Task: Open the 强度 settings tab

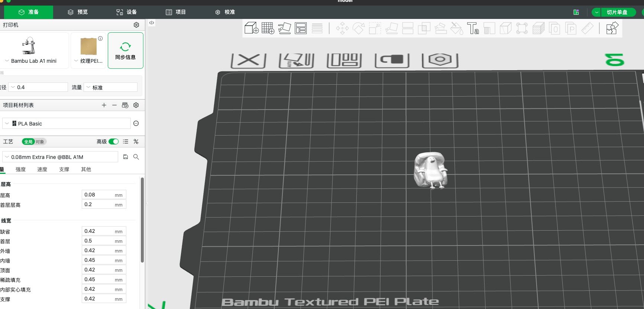Action: tap(20, 169)
